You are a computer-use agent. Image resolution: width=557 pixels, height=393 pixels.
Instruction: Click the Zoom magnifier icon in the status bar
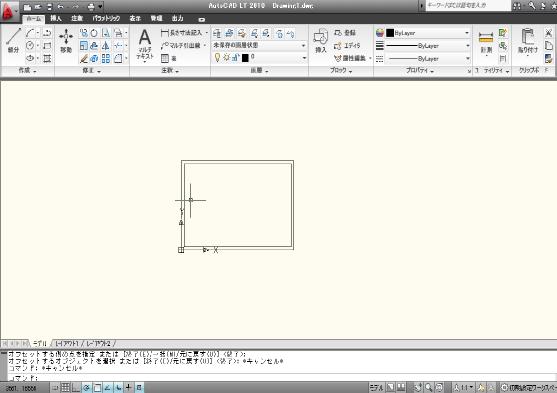pyautogui.click(x=429, y=387)
